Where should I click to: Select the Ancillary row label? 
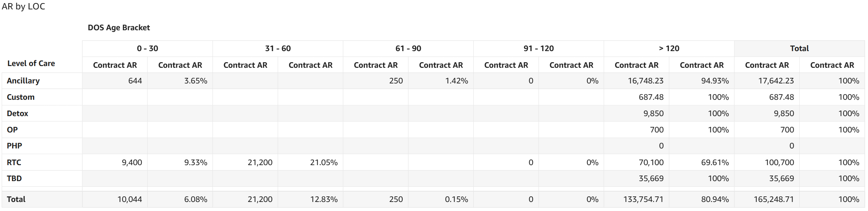[x=23, y=81]
